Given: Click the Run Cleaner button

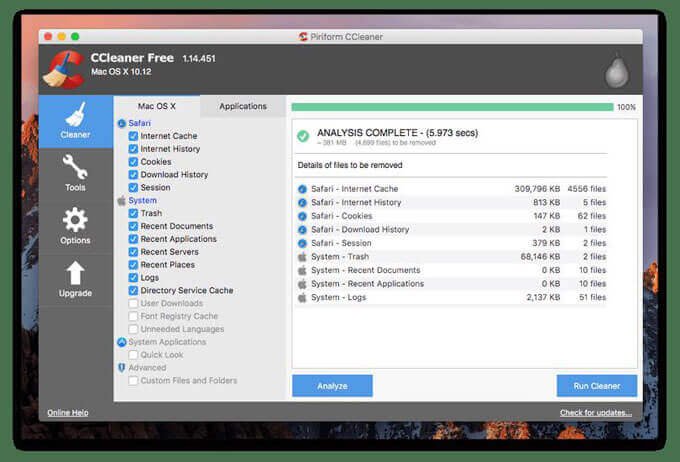Looking at the screenshot, I should click(x=597, y=386).
